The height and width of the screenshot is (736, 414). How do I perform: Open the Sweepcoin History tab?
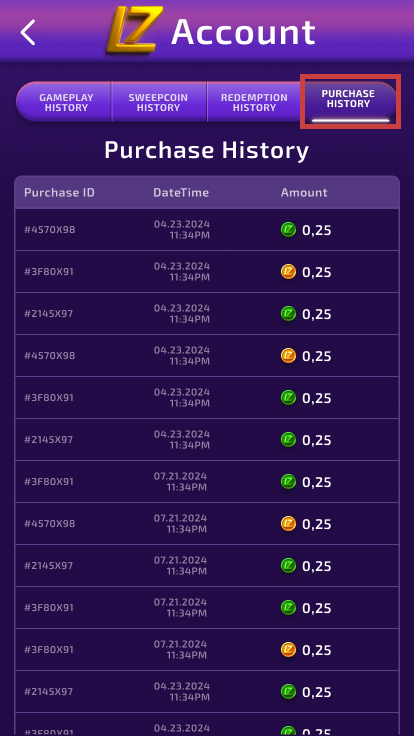tap(158, 102)
